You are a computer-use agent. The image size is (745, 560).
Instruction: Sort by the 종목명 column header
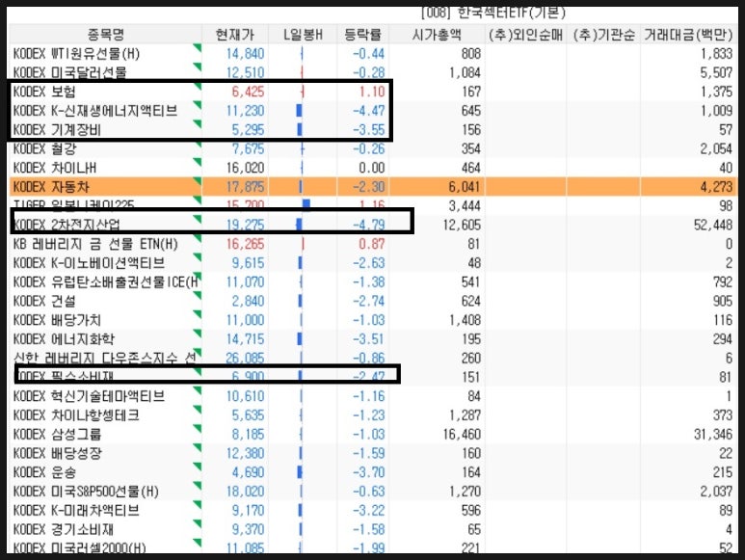pos(105,35)
